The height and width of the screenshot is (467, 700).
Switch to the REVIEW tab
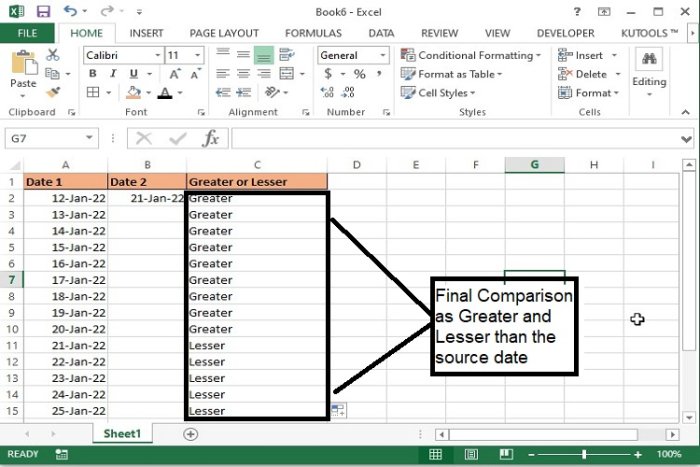[x=440, y=33]
